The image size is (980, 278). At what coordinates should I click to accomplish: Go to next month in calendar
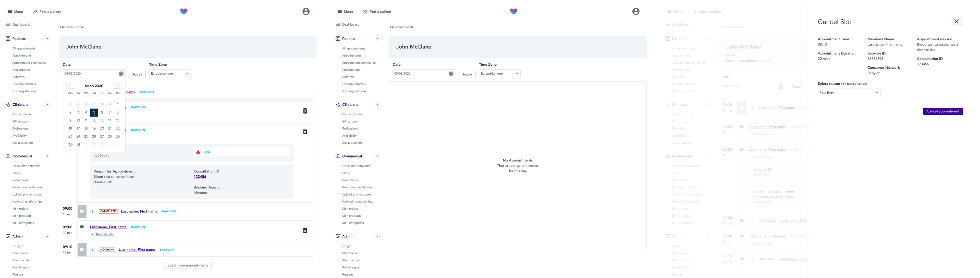pos(118,86)
